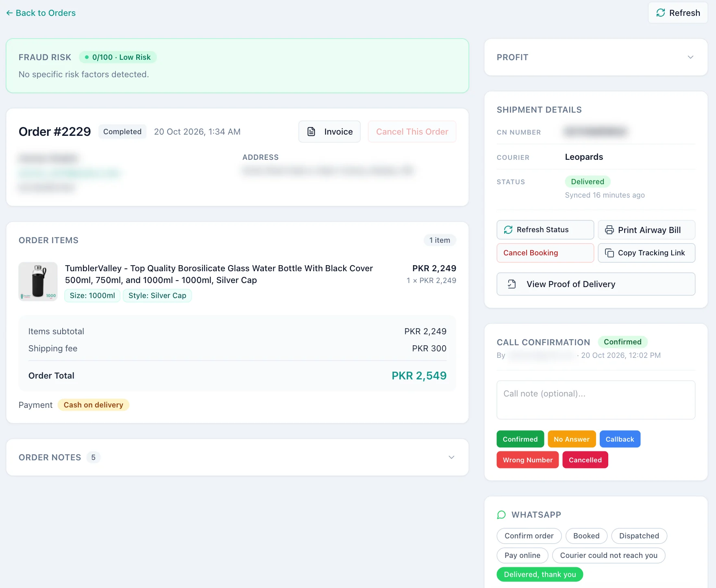The image size is (716, 588).
Task: Click Cancel This Order button
Action: click(412, 132)
